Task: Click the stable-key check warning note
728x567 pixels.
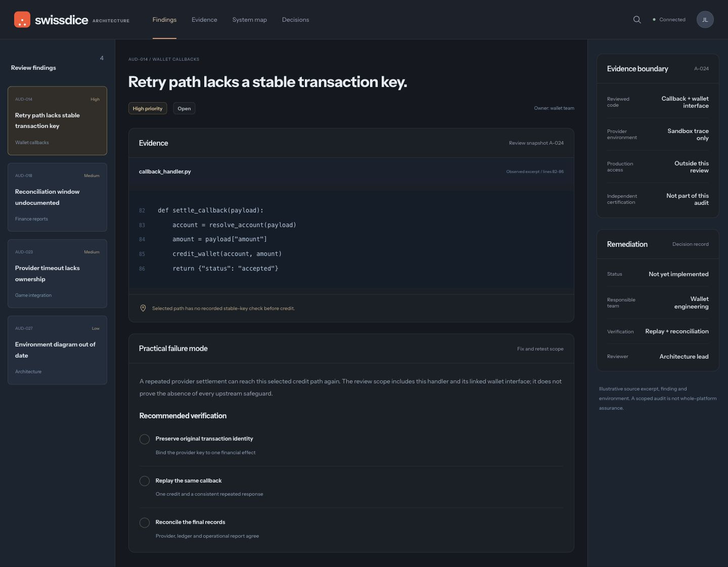Action: pyautogui.click(x=223, y=308)
